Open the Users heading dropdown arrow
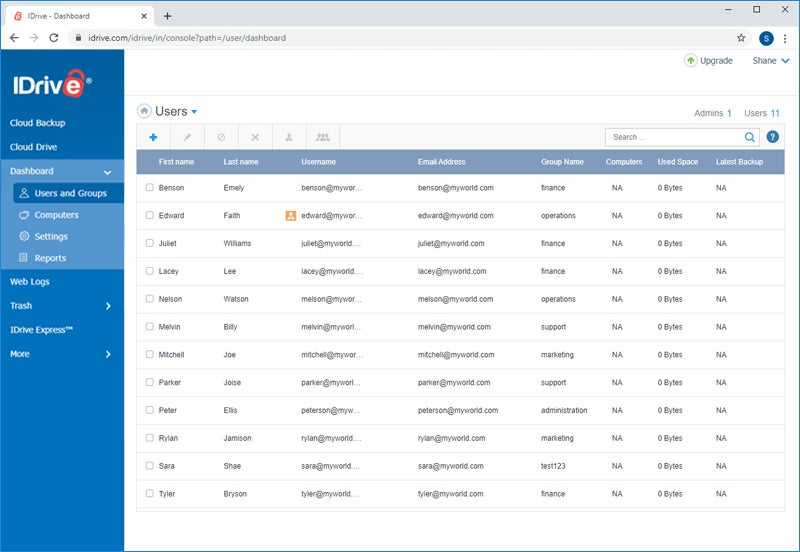 coord(194,112)
